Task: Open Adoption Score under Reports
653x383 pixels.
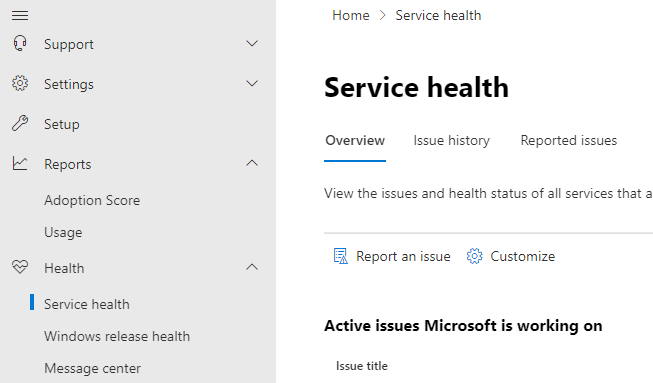Action: point(92,200)
